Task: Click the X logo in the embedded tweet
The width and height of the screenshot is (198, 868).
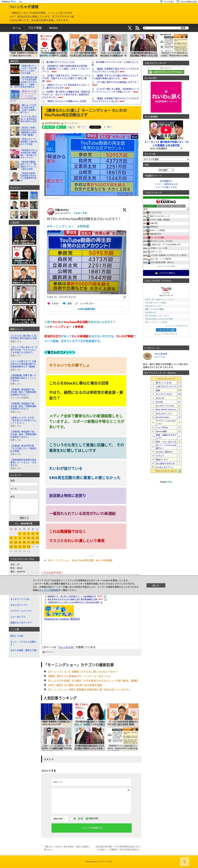Action: click(x=124, y=210)
